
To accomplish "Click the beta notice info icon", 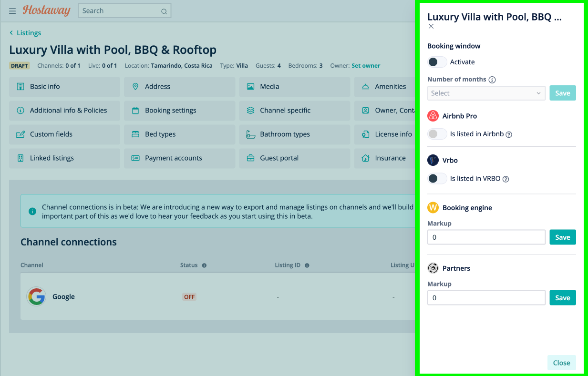I will pyautogui.click(x=32, y=211).
